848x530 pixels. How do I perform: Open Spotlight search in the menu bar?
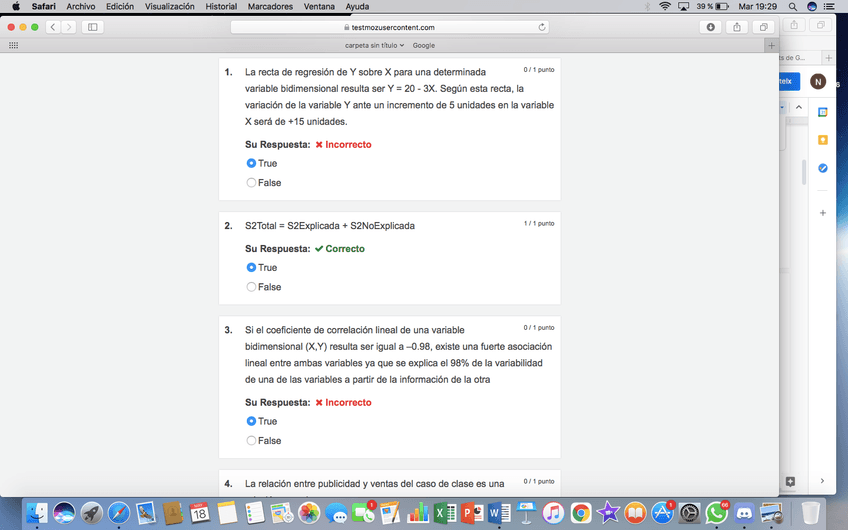pyautogui.click(x=792, y=6)
